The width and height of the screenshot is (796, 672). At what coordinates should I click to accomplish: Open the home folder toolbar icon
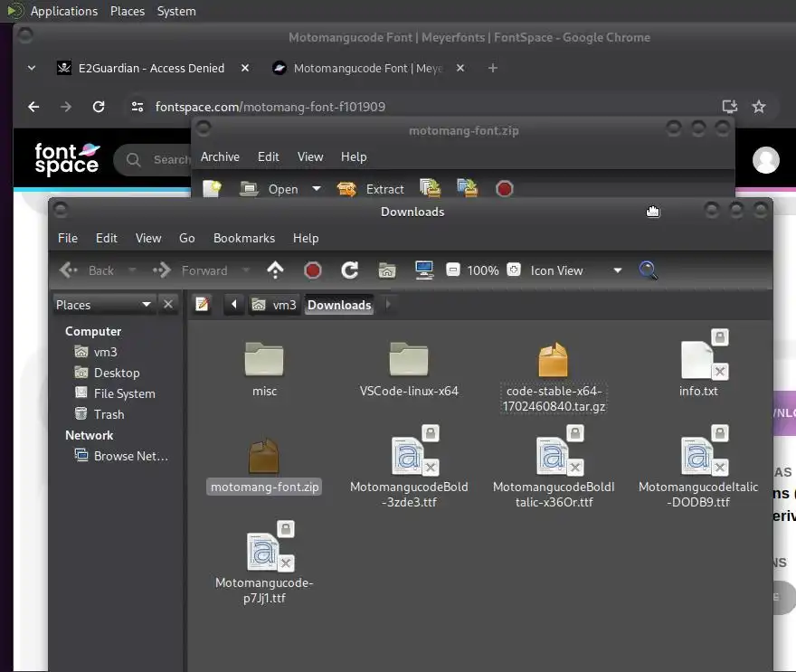[x=387, y=270]
